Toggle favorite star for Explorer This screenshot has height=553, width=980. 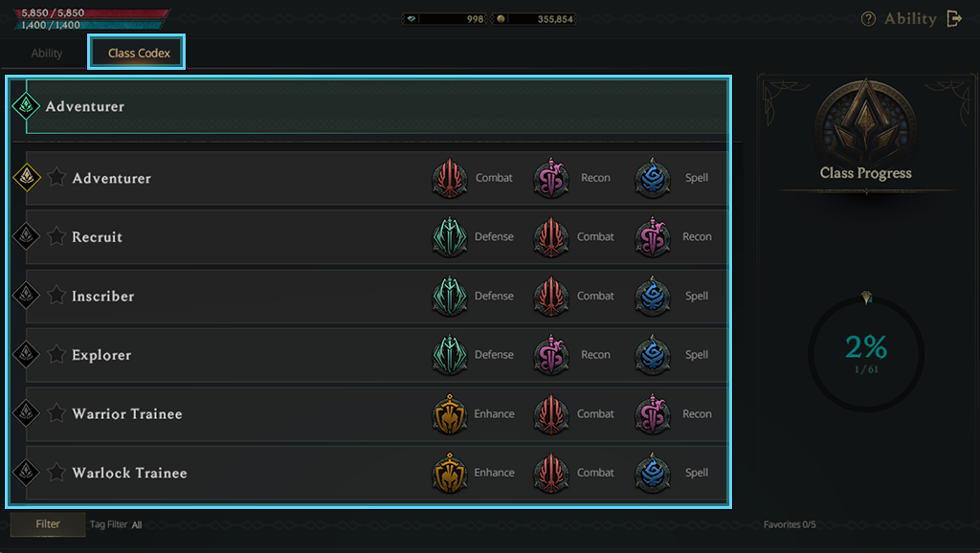click(57, 355)
